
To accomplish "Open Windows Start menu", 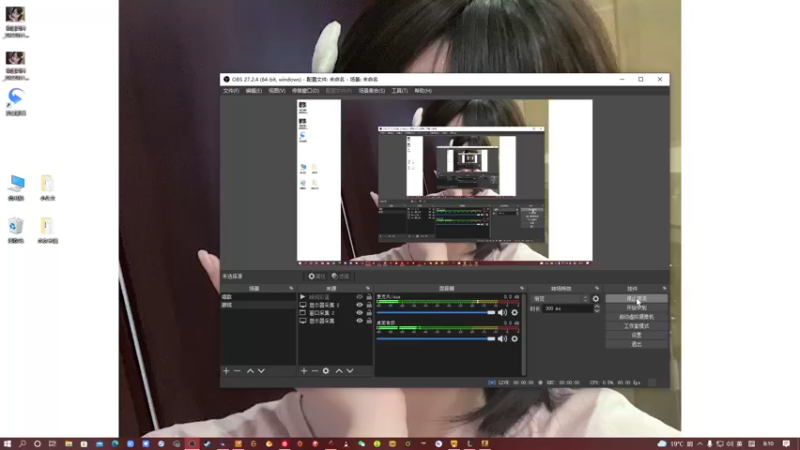I will (7, 444).
